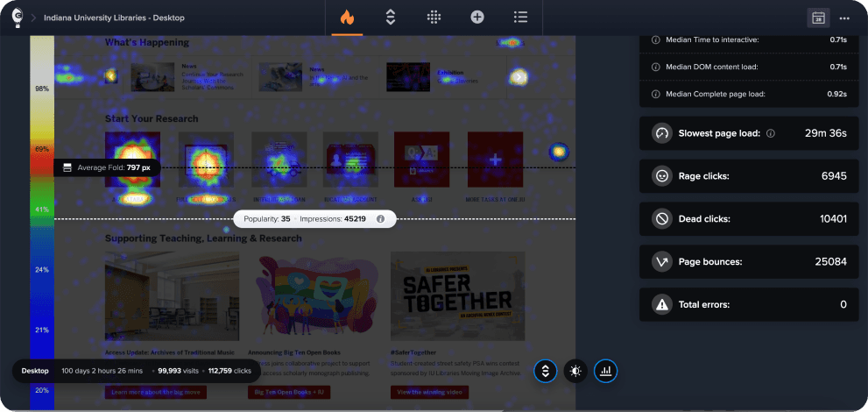This screenshot has height=412, width=868.
Task: Open the three-dot more options menu
Action: point(844,18)
